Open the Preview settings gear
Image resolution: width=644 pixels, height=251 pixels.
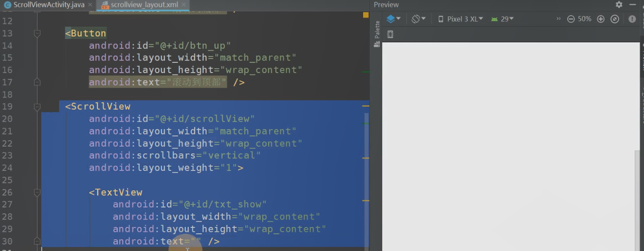coord(619,5)
